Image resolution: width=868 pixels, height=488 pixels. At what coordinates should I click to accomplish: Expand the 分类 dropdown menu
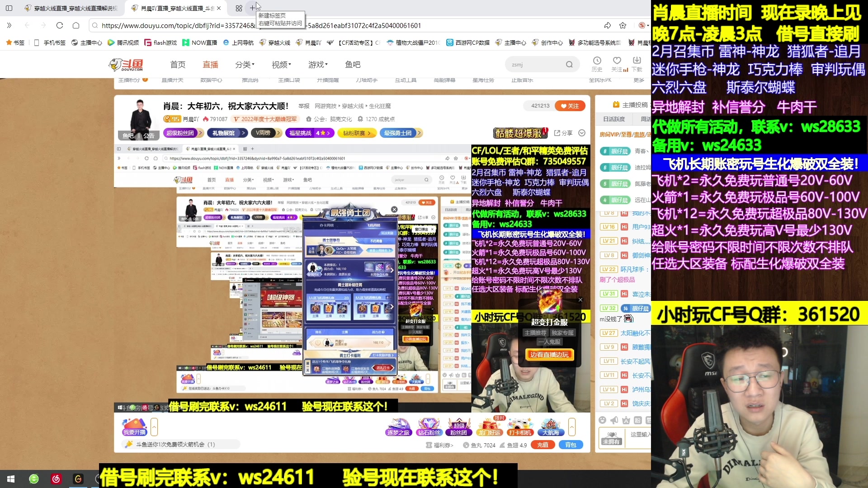[x=245, y=65]
